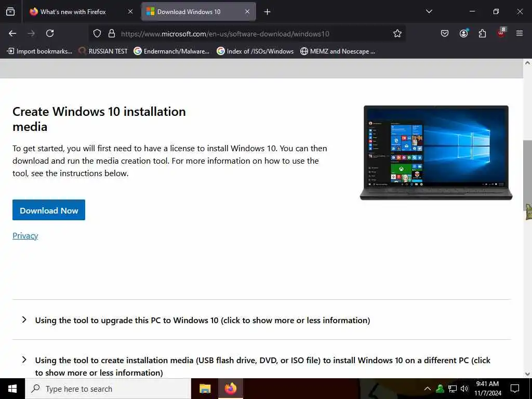Open the Privacy link
Image resolution: width=532 pixels, height=399 pixels.
25,235
